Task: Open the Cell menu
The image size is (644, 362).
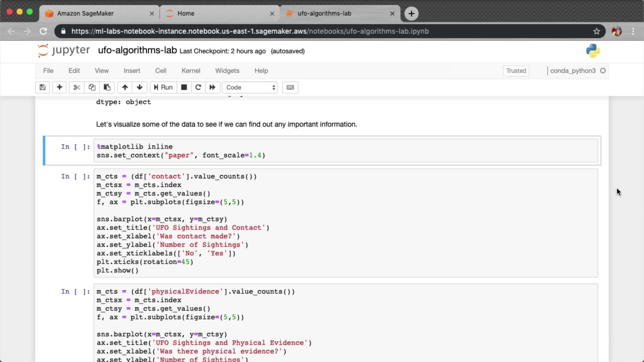Action: 161,71
